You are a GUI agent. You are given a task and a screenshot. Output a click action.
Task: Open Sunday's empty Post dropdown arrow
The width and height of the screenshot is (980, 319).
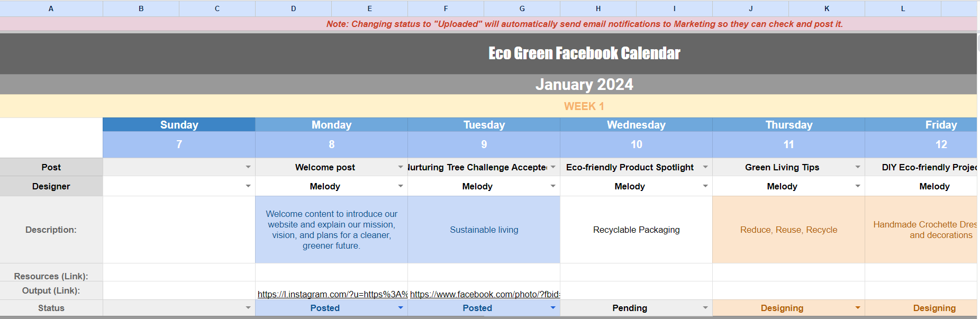(248, 167)
